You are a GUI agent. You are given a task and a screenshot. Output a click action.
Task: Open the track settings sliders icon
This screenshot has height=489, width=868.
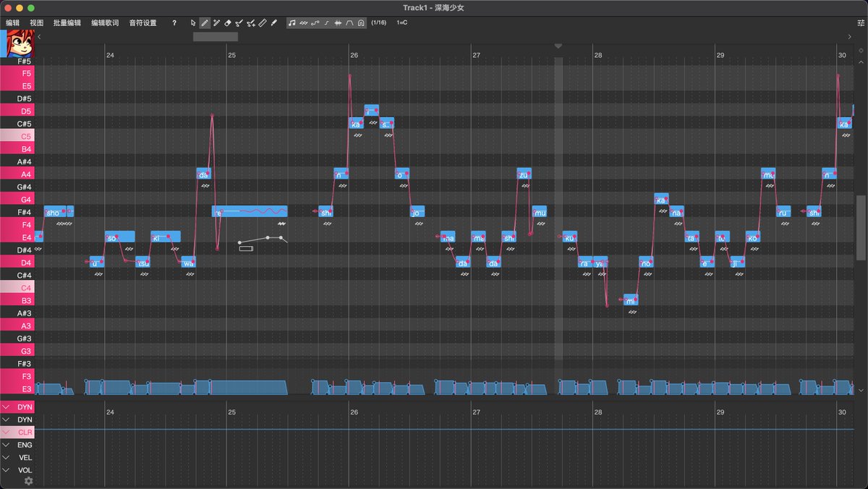click(x=861, y=22)
